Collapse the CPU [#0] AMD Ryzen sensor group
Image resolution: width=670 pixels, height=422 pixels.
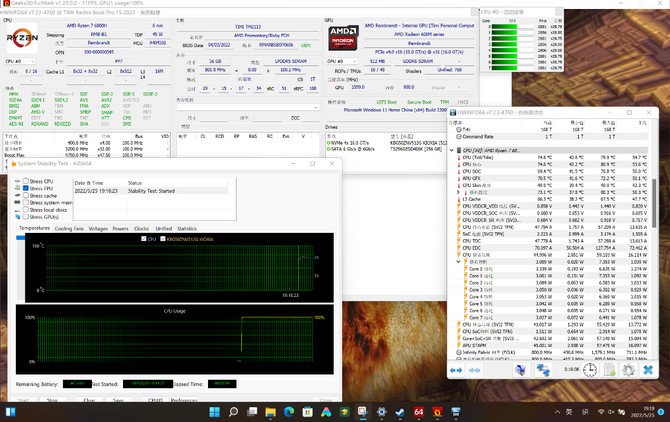(452, 150)
